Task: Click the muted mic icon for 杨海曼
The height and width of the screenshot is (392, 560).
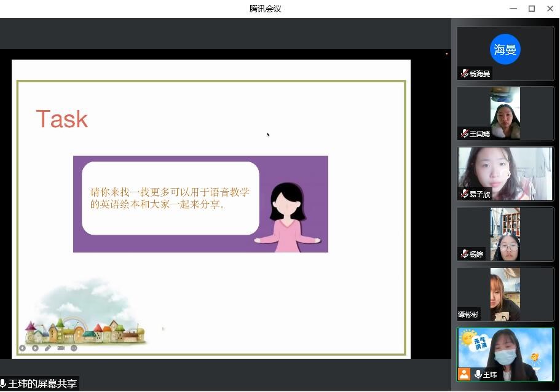Action: tap(464, 74)
